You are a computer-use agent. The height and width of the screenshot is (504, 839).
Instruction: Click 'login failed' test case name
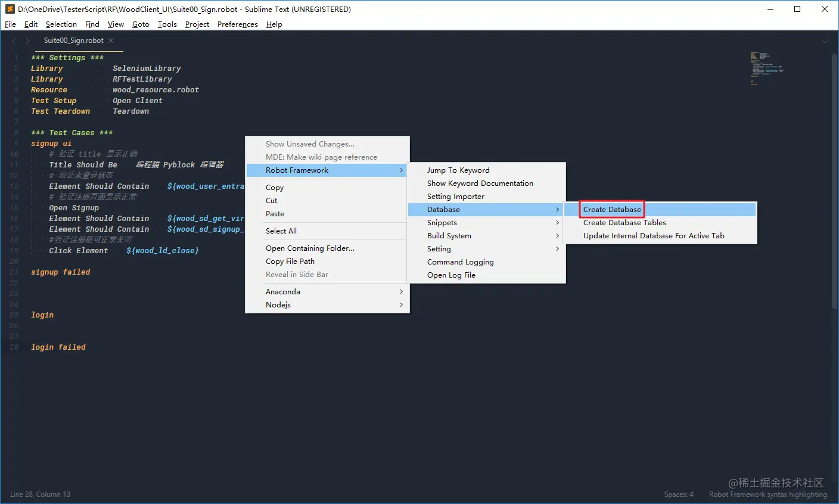tap(58, 347)
